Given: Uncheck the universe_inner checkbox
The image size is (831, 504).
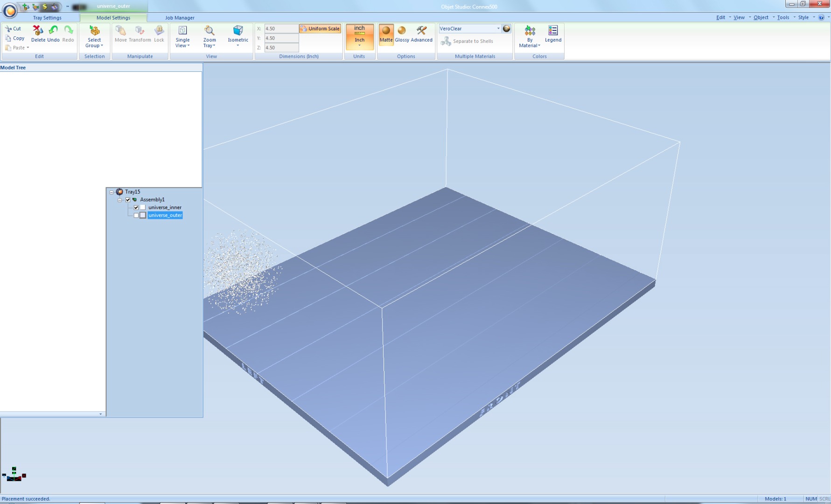Looking at the screenshot, I should coord(136,208).
